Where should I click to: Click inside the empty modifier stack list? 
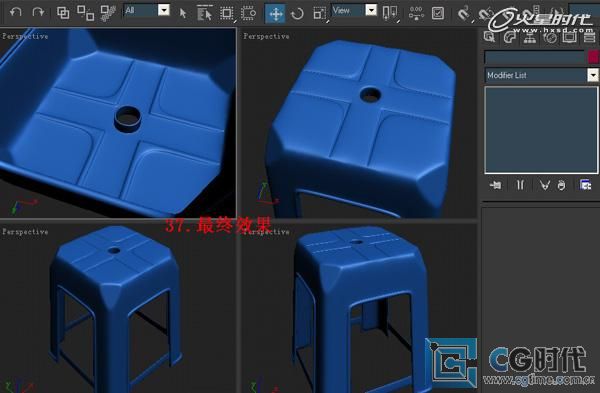[x=541, y=130]
